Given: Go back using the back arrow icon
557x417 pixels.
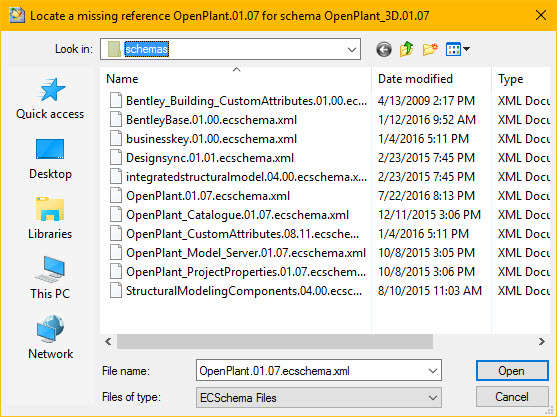Looking at the screenshot, I should (x=384, y=49).
